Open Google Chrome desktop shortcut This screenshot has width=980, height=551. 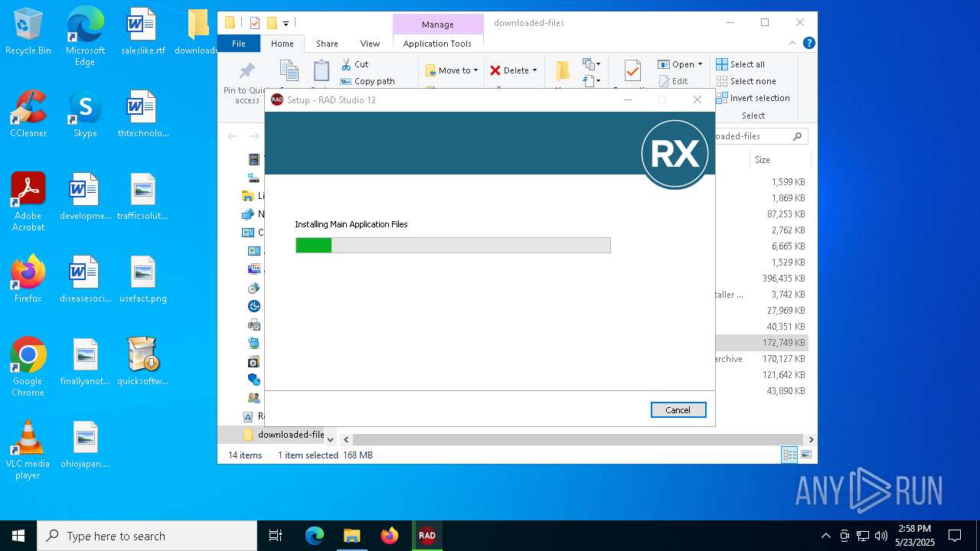tap(28, 367)
